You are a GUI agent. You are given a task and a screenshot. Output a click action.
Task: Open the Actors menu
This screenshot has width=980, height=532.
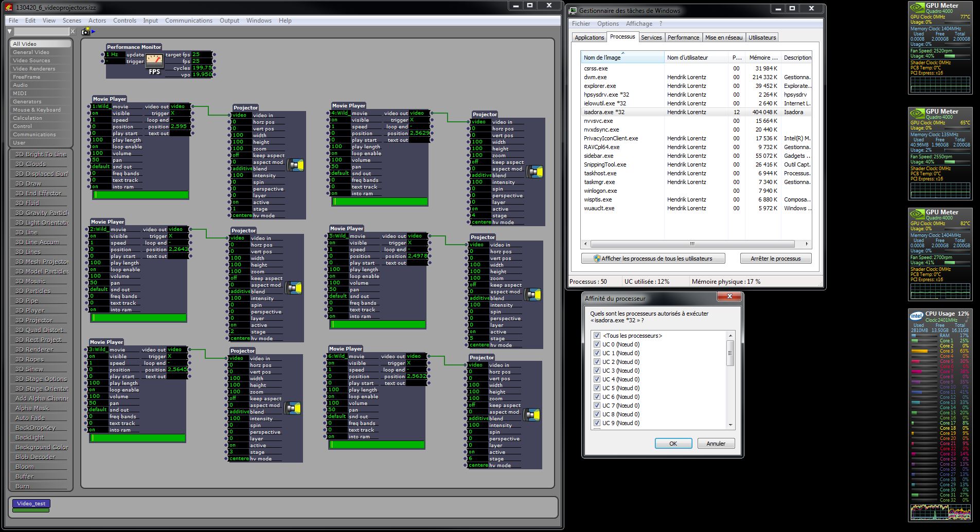coord(97,21)
